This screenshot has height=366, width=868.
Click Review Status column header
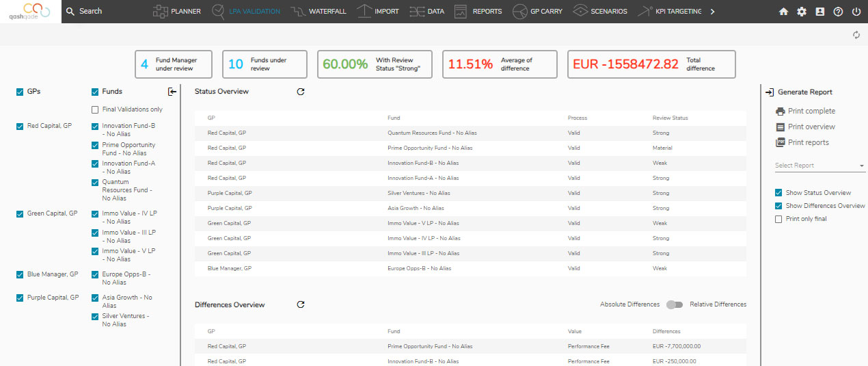670,118
